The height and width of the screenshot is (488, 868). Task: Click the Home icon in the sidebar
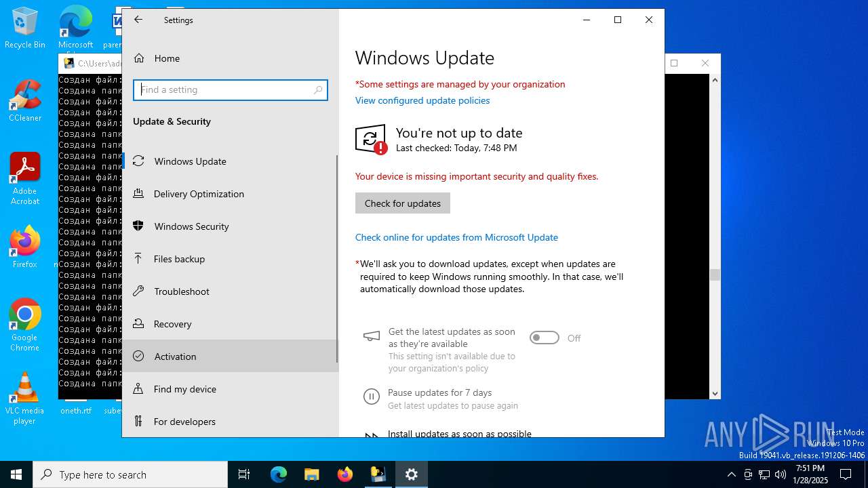(139, 58)
